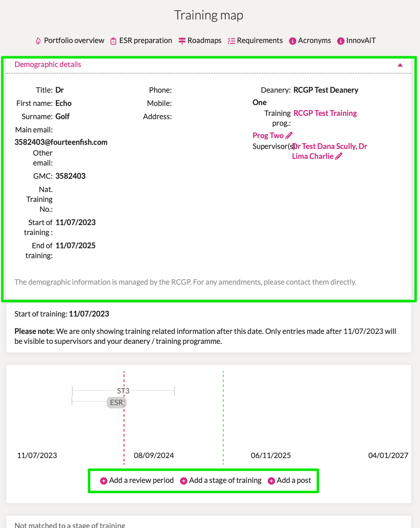Click the Not matched to a stage heading
This screenshot has width=420, height=528.
click(70, 524)
